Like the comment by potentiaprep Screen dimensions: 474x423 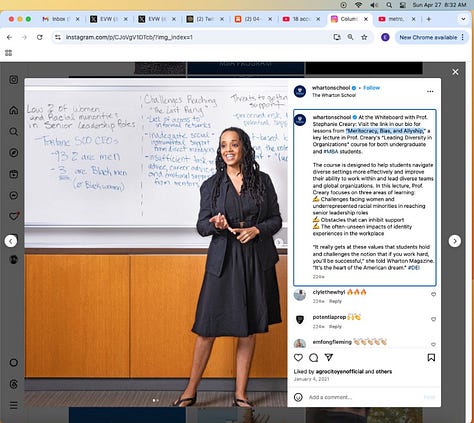tap(433, 319)
